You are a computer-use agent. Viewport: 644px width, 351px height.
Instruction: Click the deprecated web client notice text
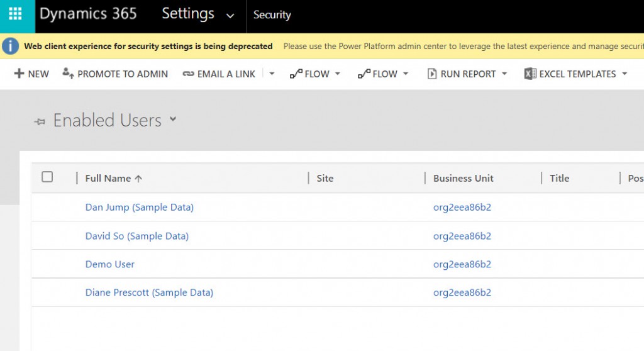tap(148, 46)
